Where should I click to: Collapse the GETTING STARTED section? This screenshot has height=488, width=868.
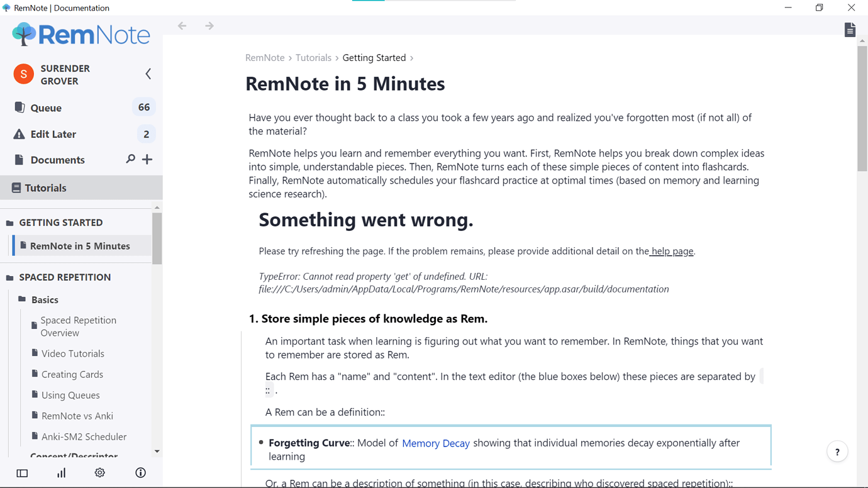(x=10, y=222)
